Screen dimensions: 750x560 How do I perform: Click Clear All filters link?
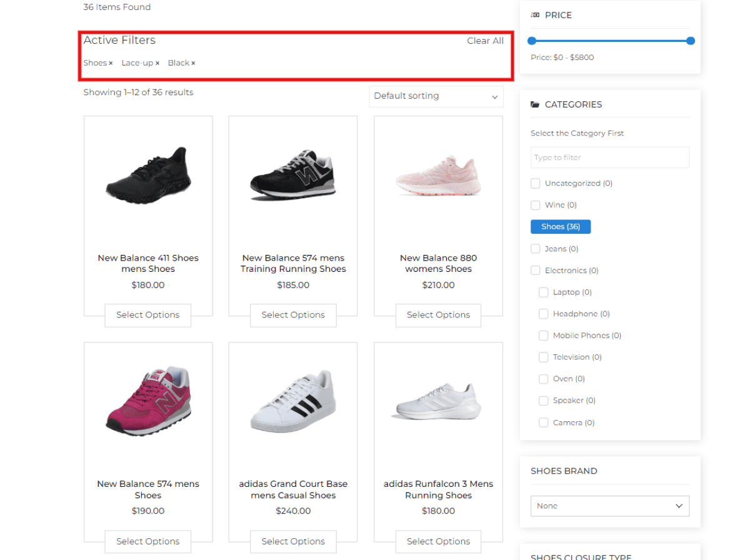click(485, 41)
